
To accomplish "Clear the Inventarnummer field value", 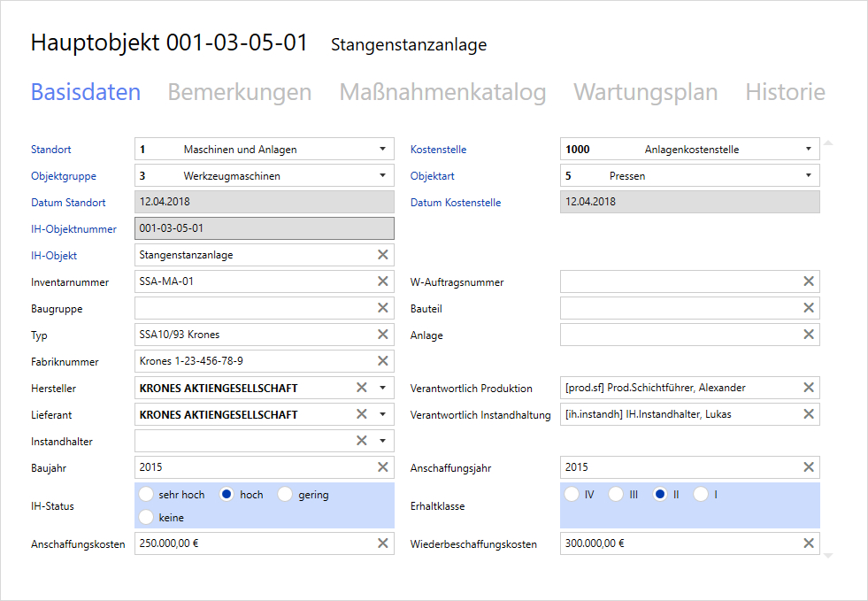I will click(383, 281).
